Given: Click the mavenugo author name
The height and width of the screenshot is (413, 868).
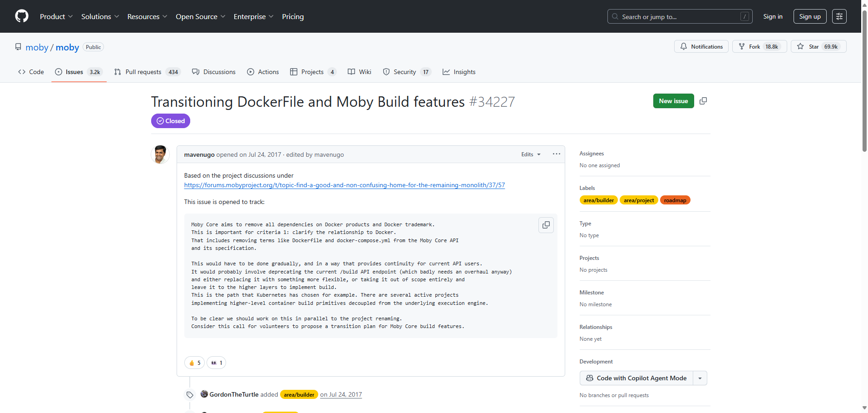Looking at the screenshot, I should pyautogui.click(x=199, y=154).
